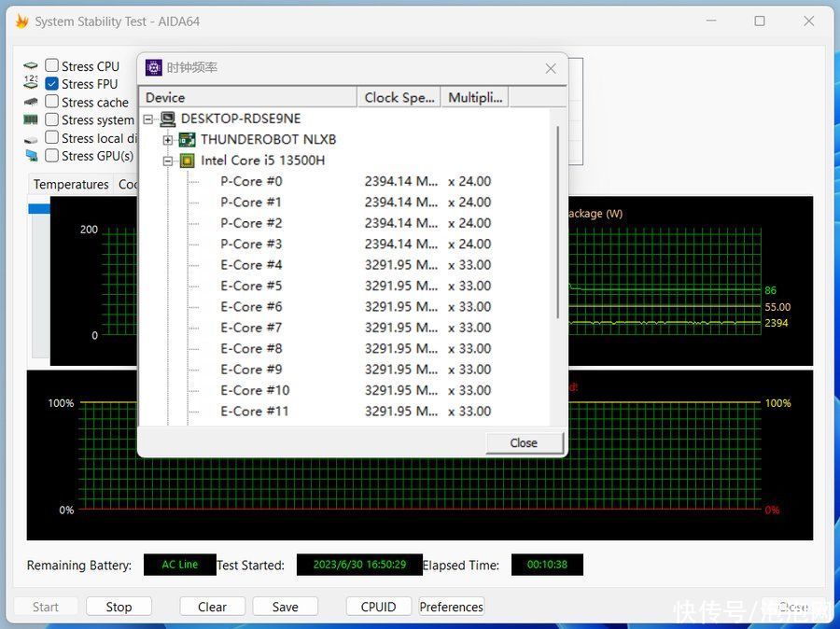840x629 pixels.
Task: Click the clock frequency dialog app icon
Action: 154,67
